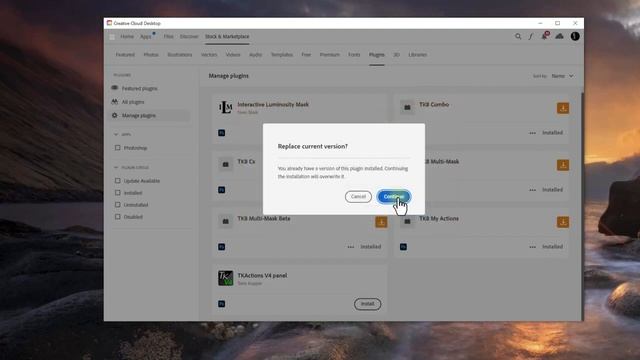Click Photoshop badge under TK8 My Actions
Image resolution: width=640 pixels, height=360 pixels.
(x=403, y=247)
